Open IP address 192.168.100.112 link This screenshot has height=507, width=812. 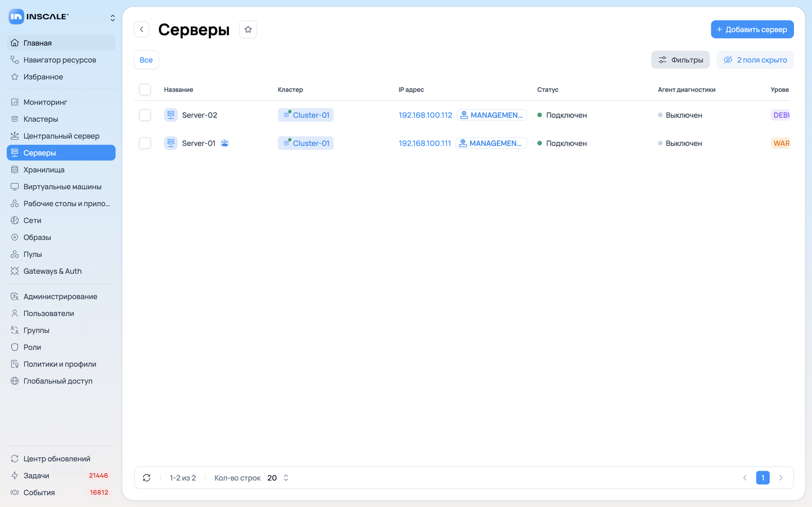tap(425, 115)
